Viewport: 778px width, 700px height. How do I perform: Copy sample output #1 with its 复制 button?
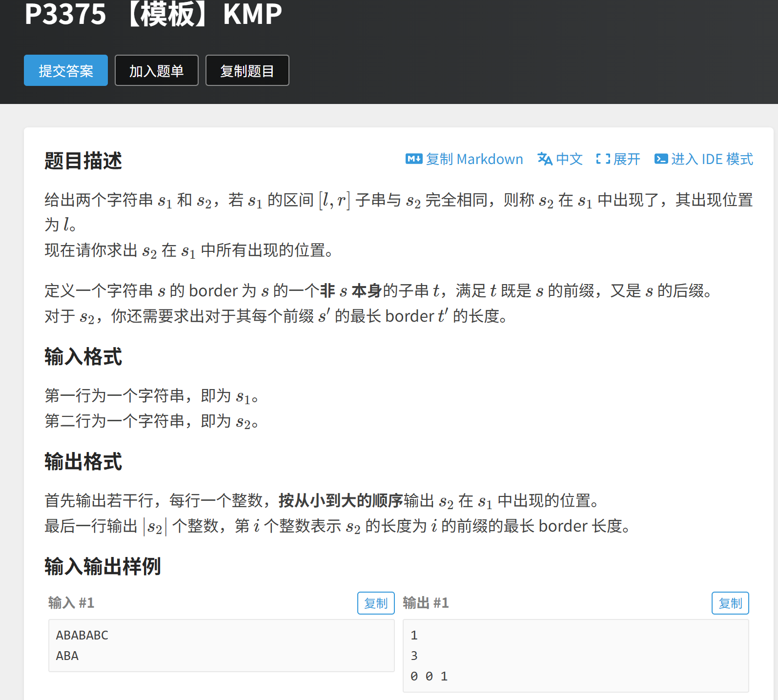click(730, 603)
